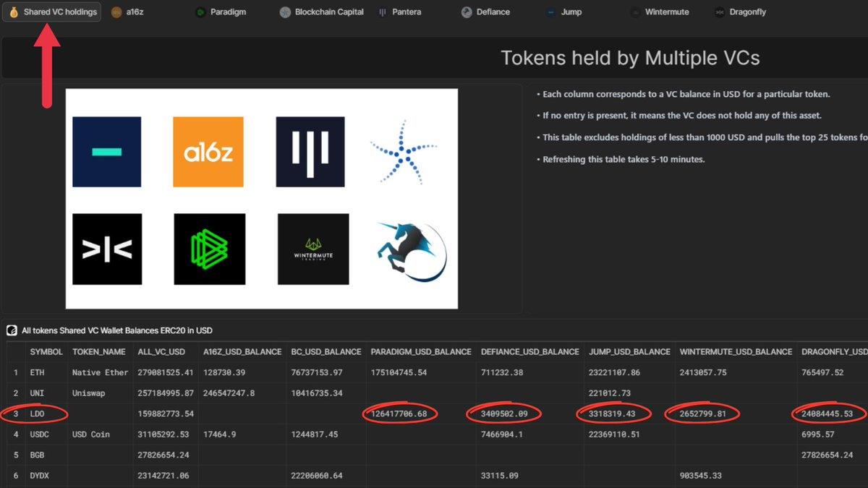Select LDO Paradigm balance 126417706.68
The height and width of the screenshot is (488, 868).
pos(399,414)
